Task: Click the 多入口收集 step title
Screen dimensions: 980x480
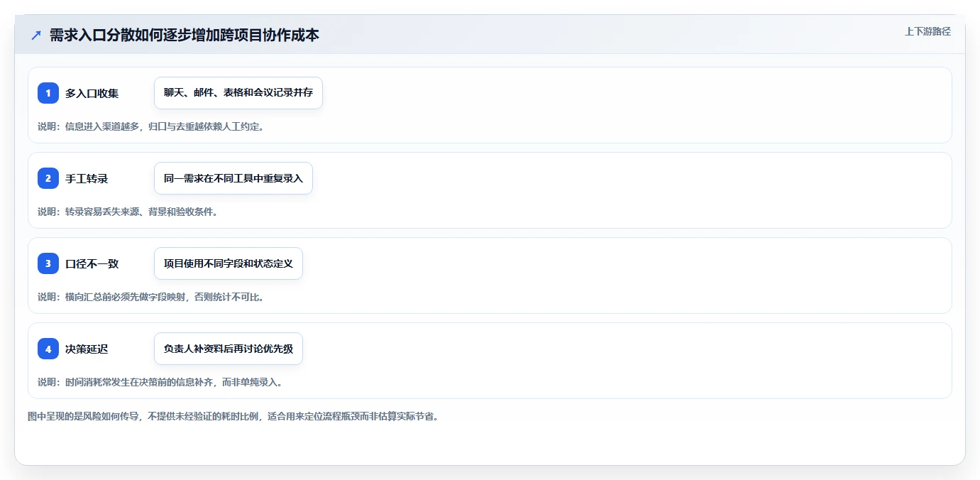Action: 92,93
